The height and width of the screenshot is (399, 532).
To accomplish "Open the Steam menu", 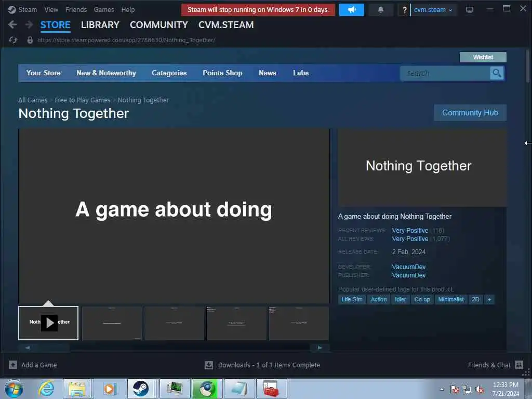I will [x=28, y=9].
